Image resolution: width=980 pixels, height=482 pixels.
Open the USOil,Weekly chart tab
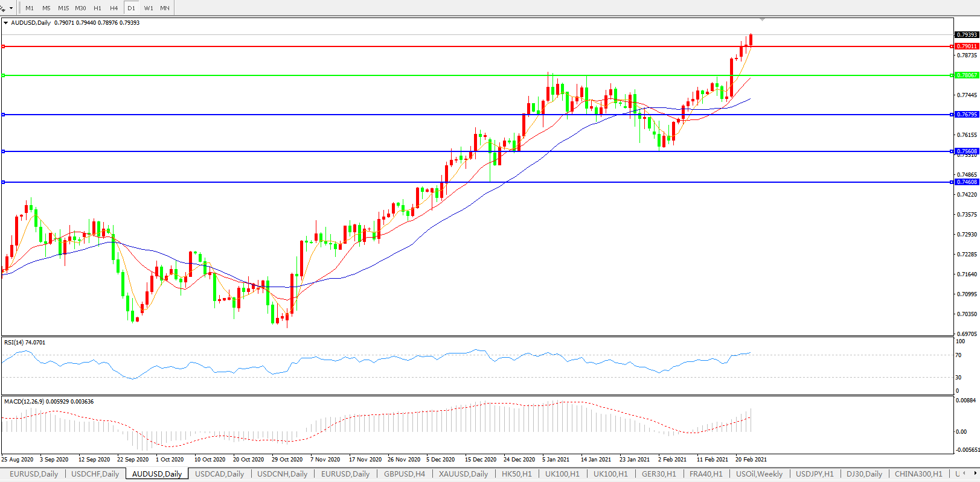pyautogui.click(x=759, y=474)
